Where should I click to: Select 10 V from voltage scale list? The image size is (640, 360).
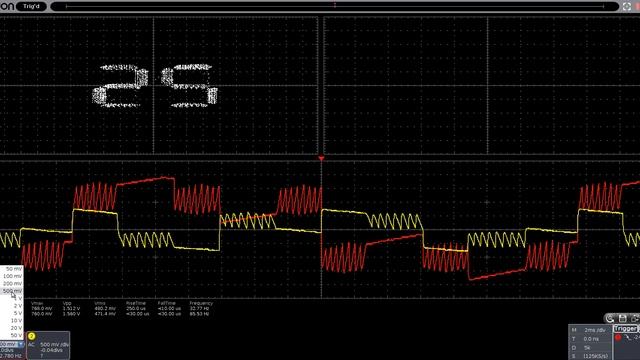[11, 320]
